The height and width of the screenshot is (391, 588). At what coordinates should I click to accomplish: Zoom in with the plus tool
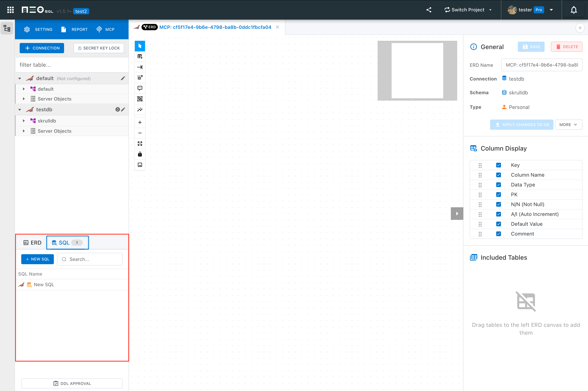point(140,122)
